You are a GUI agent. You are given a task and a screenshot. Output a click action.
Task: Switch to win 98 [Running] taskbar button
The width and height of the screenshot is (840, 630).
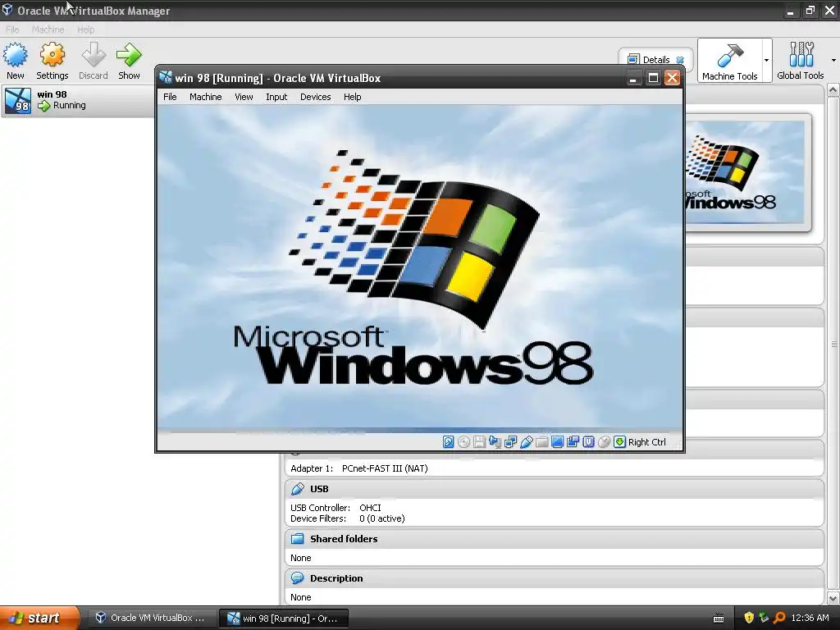pos(284,619)
